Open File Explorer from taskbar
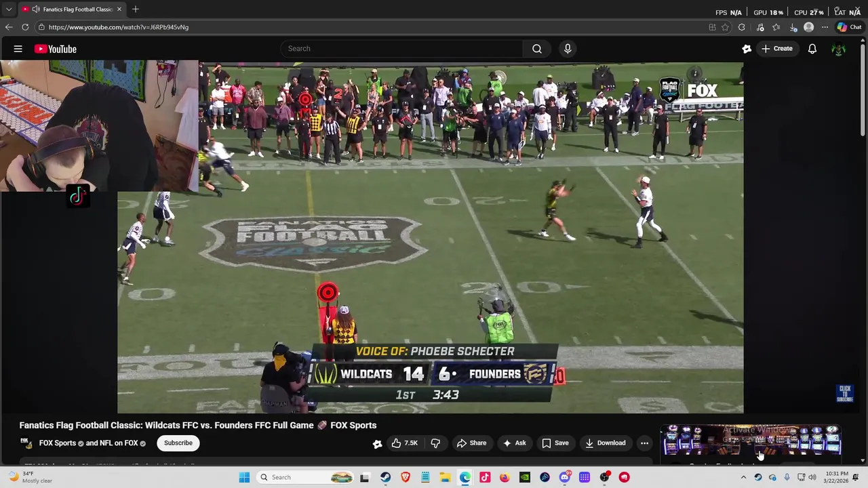The height and width of the screenshot is (488, 868). pos(445,477)
